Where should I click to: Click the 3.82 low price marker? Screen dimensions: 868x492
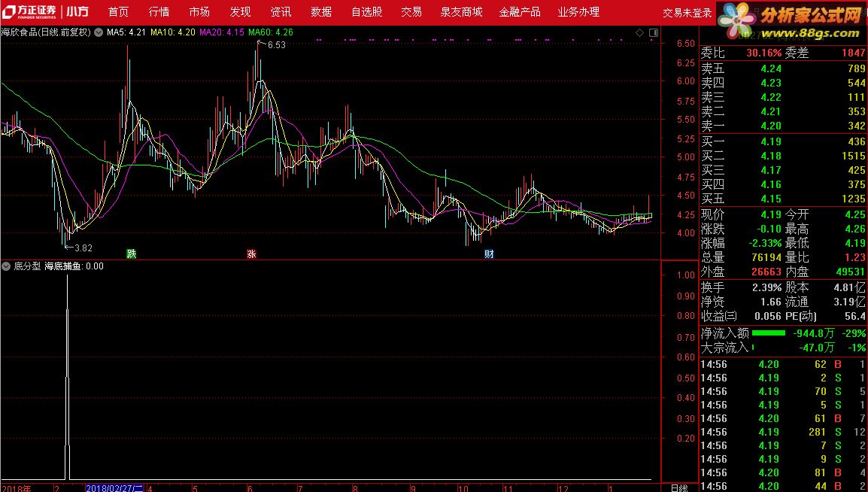pos(83,248)
